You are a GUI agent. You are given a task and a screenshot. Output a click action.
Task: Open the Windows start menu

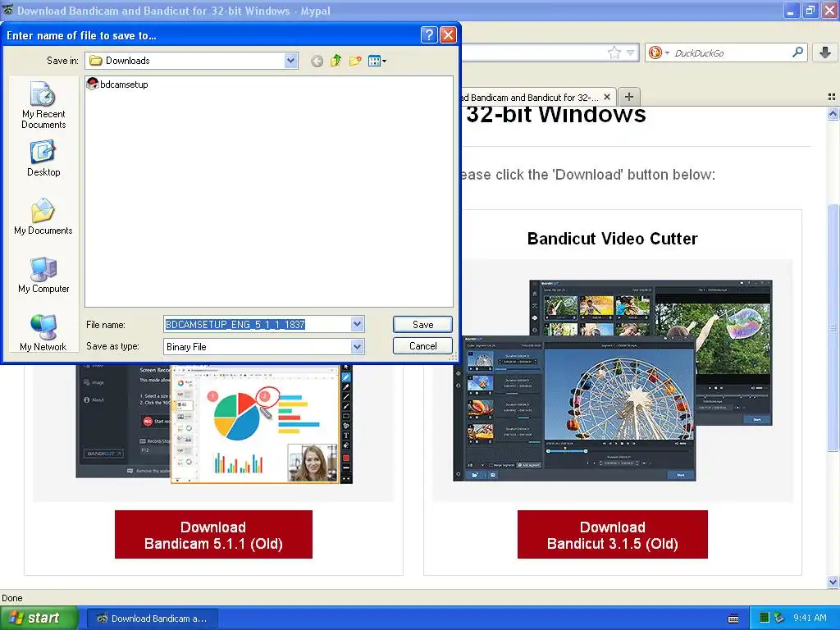(39, 619)
